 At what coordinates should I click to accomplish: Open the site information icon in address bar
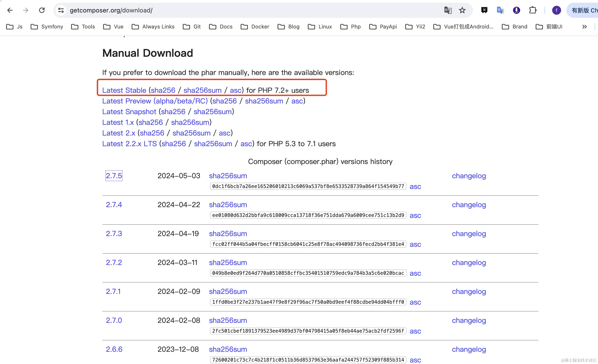coord(61,10)
